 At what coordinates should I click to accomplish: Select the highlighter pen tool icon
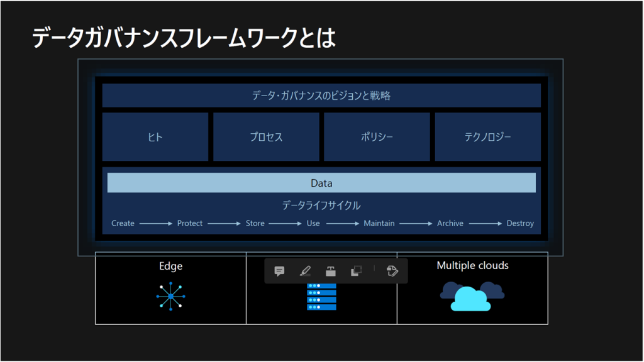(304, 270)
